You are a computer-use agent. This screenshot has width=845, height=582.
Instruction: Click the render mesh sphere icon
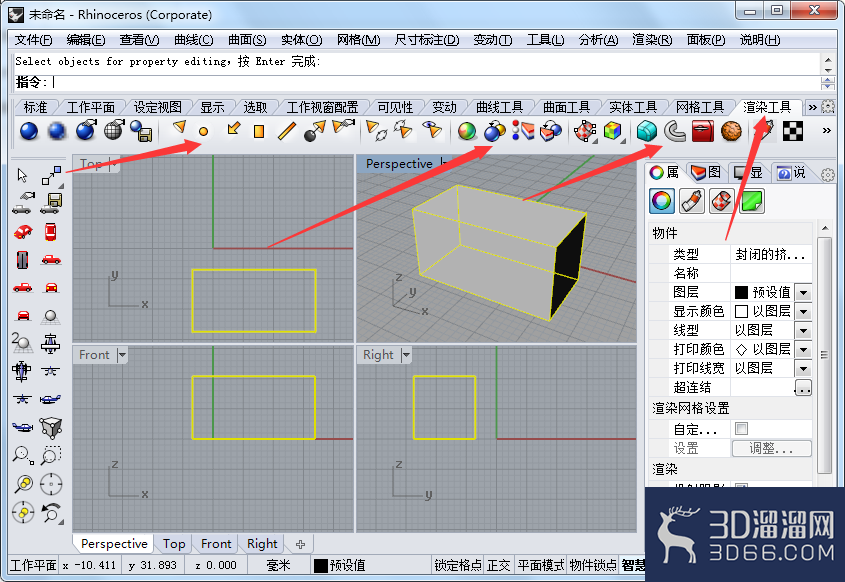[114, 131]
